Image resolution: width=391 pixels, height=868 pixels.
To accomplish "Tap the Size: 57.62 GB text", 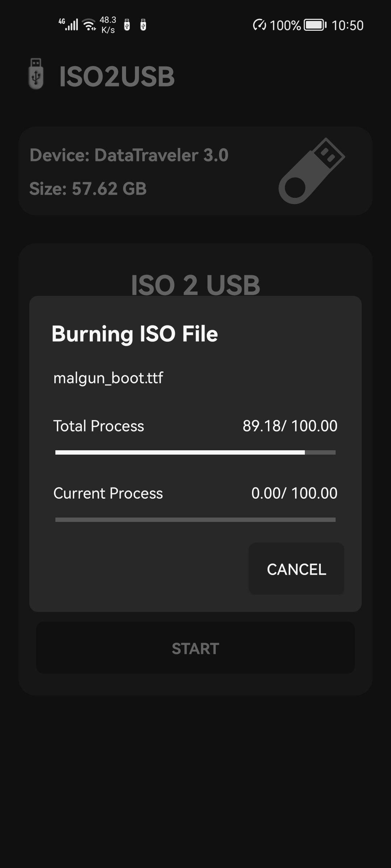I will (x=88, y=189).
